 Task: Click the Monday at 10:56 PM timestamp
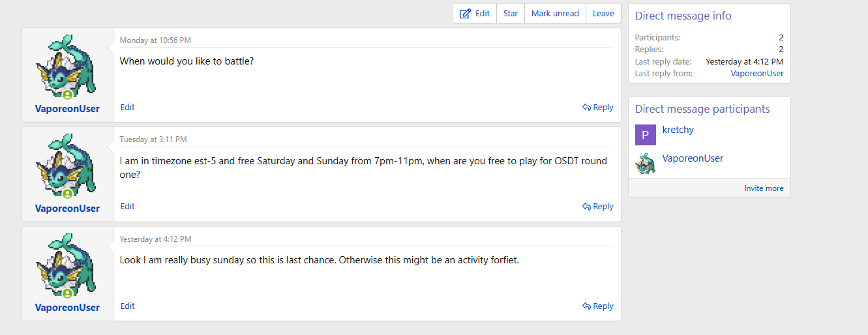pos(155,40)
